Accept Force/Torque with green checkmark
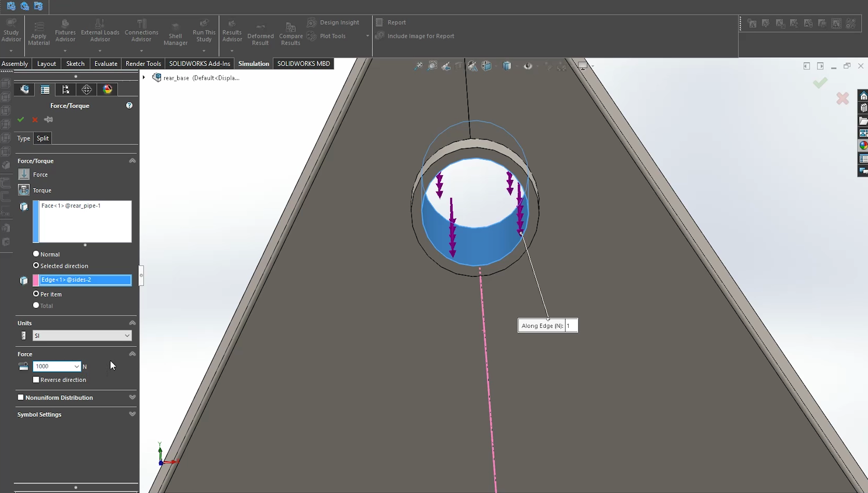Image resolution: width=868 pixels, height=493 pixels. tap(21, 120)
